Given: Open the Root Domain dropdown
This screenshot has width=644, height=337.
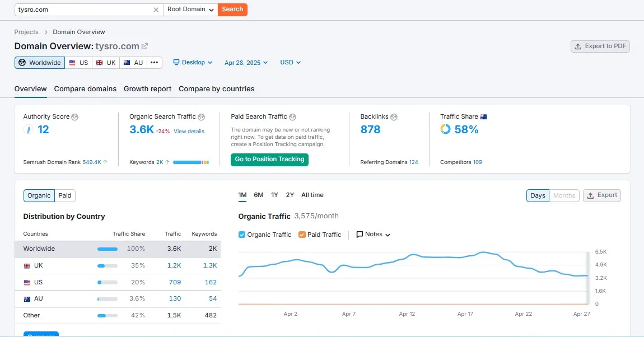Looking at the screenshot, I should coord(190,10).
